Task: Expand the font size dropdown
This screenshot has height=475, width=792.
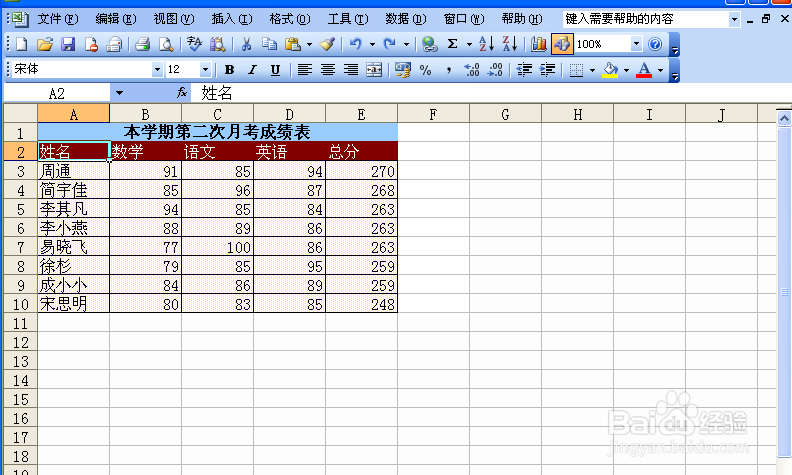Action: [x=205, y=70]
